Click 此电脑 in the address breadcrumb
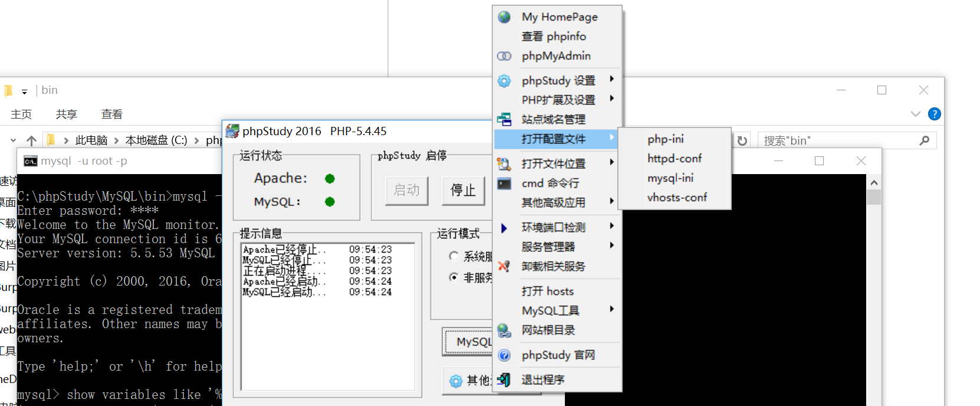 91,140
